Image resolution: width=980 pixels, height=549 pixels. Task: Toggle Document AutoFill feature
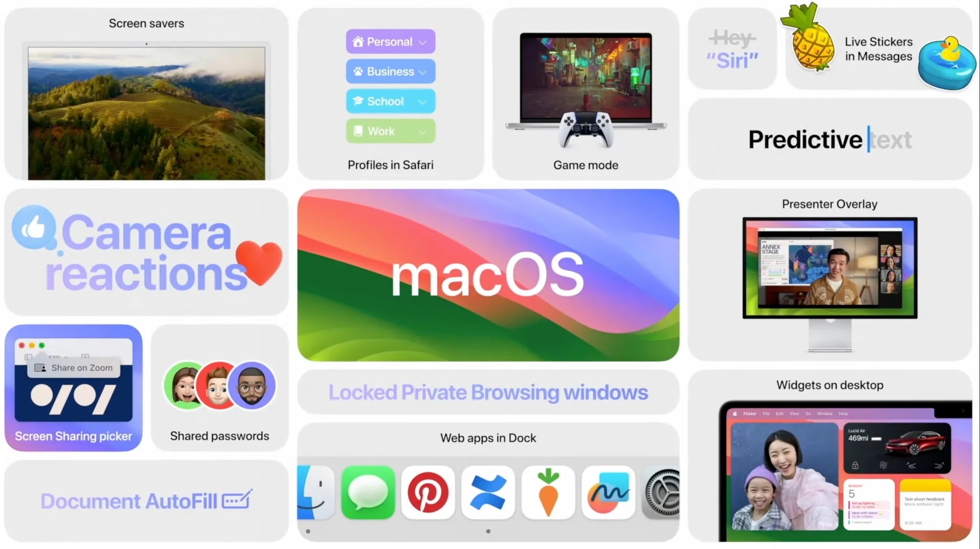(146, 501)
